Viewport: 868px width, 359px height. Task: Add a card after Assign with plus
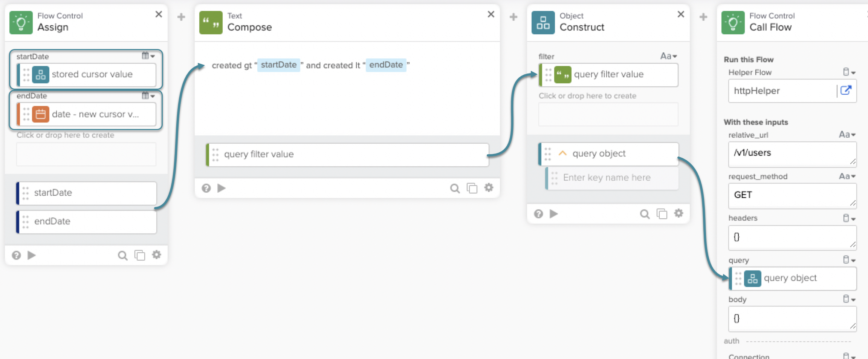pyautogui.click(x=181, y=17)
